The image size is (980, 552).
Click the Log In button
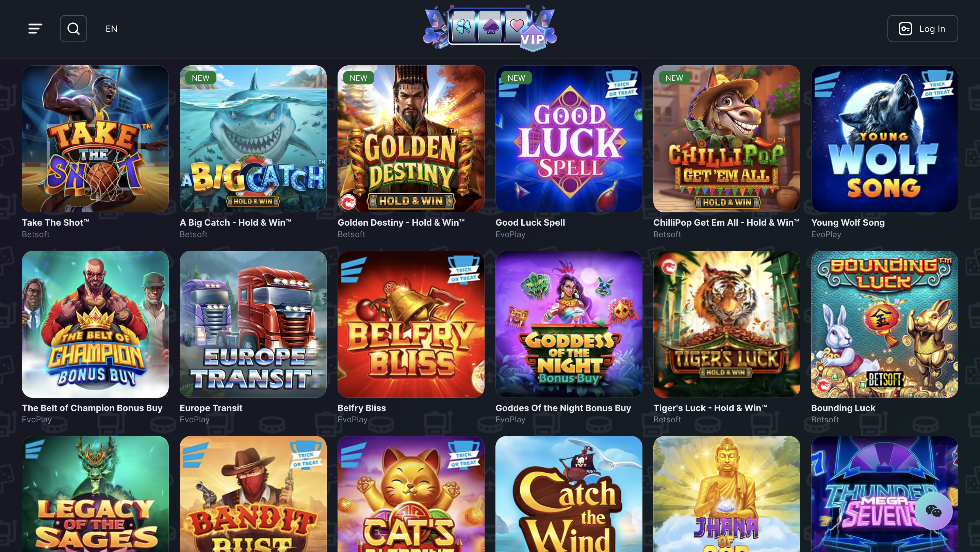(922, 29)
